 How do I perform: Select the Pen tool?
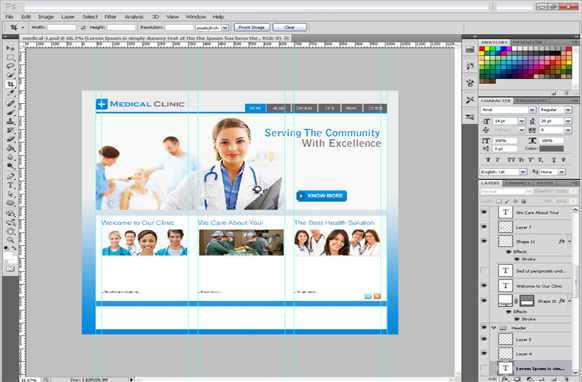click(x=10, y=176)
